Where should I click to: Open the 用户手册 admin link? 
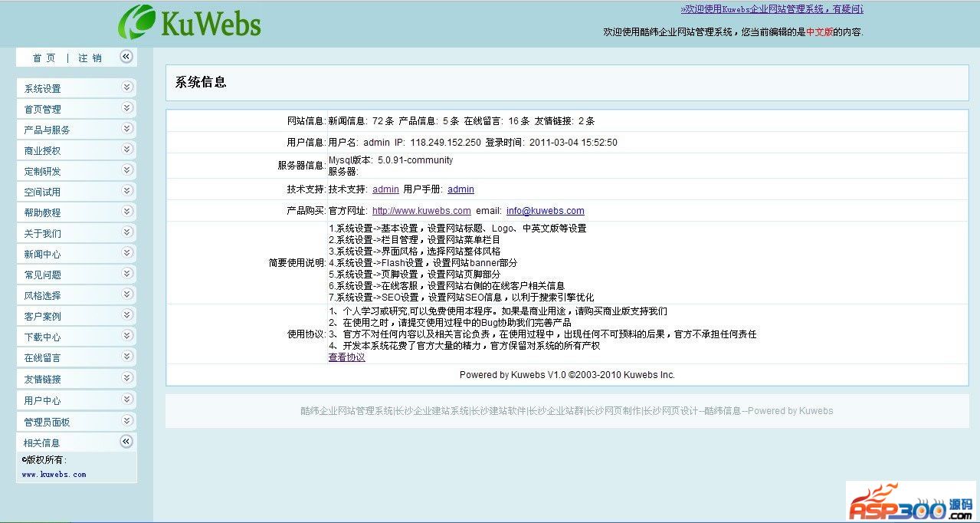461,189
